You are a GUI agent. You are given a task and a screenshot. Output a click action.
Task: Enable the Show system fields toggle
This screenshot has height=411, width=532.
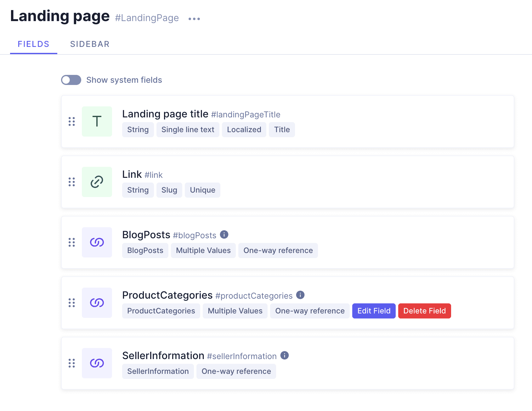[x=71, y=80]
